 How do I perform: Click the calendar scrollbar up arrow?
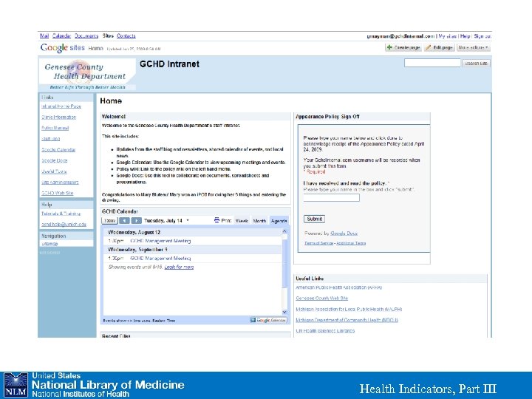pyautogui.click(x=284, y=231)
